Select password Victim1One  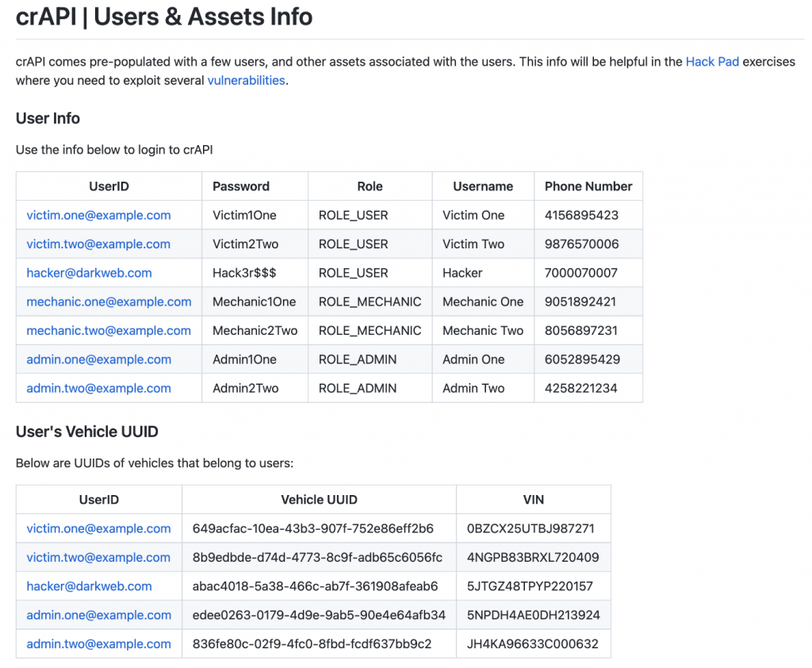point(244,215)
